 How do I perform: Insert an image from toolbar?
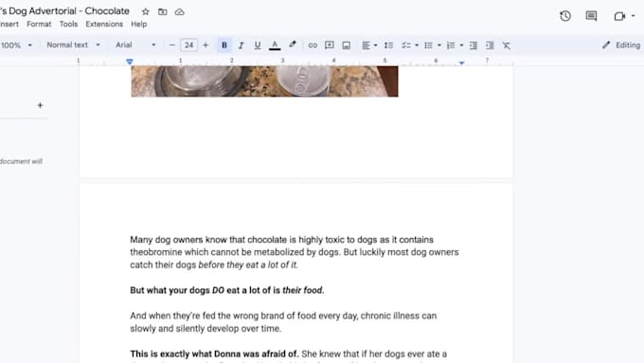[347, 45]
